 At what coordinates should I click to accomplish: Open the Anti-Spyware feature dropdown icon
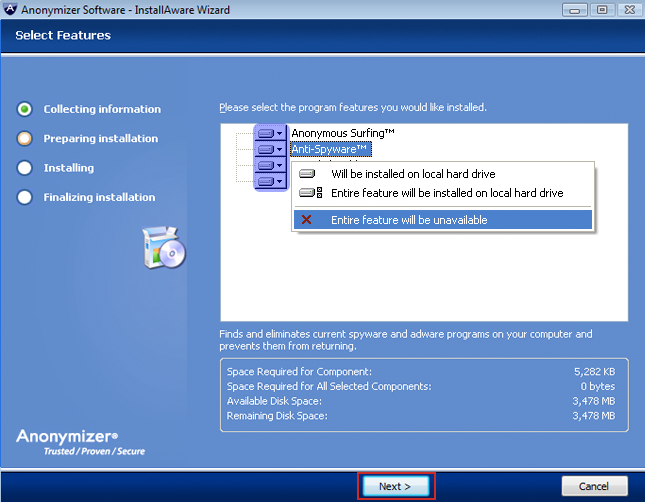(x=271, y=149)
